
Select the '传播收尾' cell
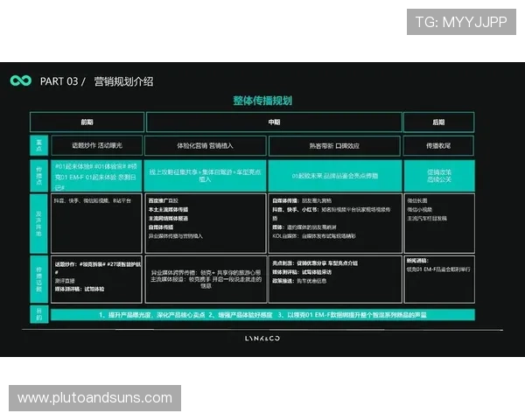click(438, 146)
